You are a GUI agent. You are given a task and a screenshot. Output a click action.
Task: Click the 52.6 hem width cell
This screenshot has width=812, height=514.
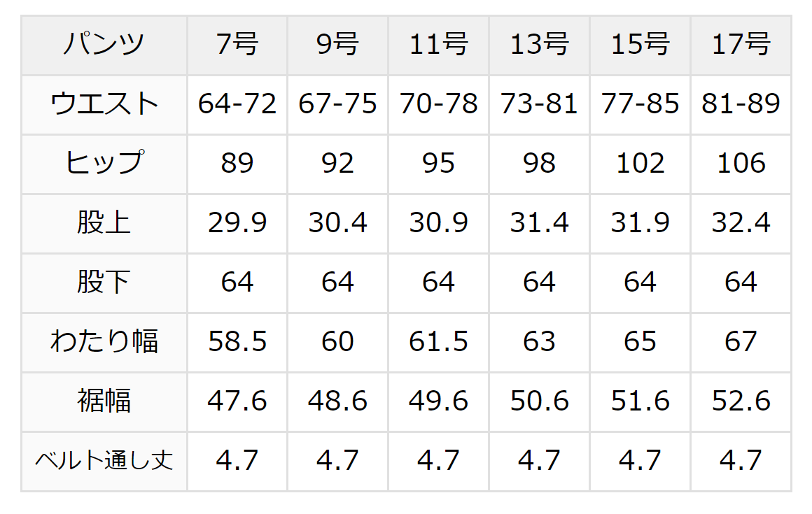pyautogui.click(x=741, y=402)
